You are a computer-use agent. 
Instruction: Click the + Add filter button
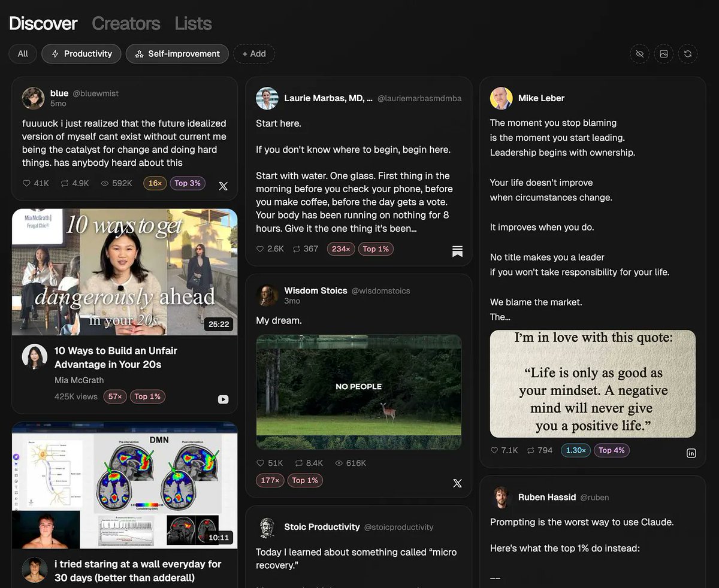[254, 54]
